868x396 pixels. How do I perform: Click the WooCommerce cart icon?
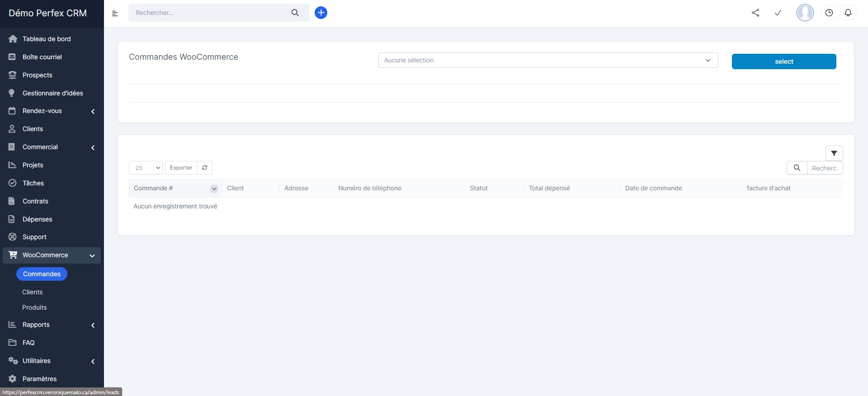click(x=13, y=255)
